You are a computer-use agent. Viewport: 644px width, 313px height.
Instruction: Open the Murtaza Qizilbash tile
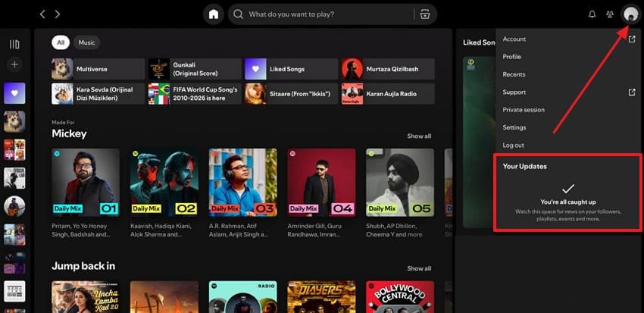388,69
